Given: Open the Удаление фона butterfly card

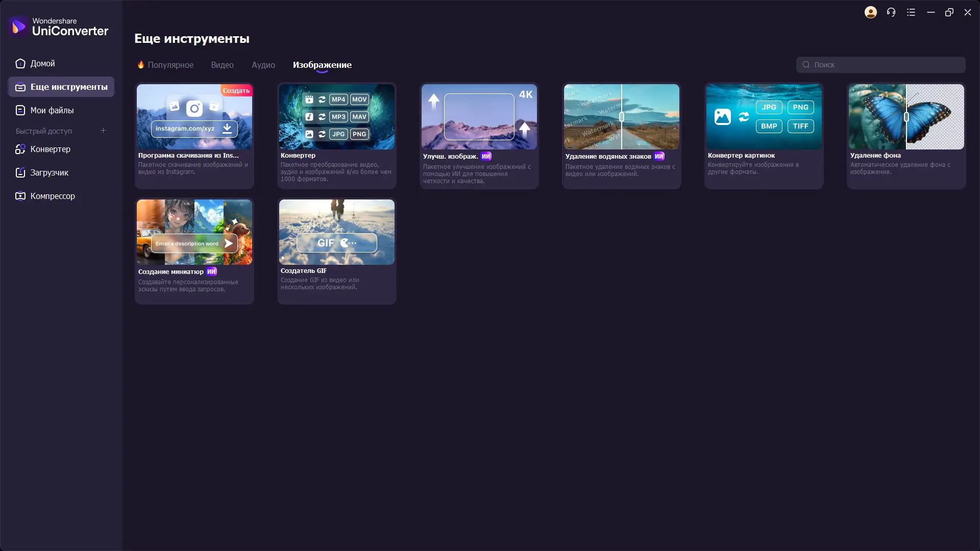Looking at the screenshot, I should click(x=906, y=135).
